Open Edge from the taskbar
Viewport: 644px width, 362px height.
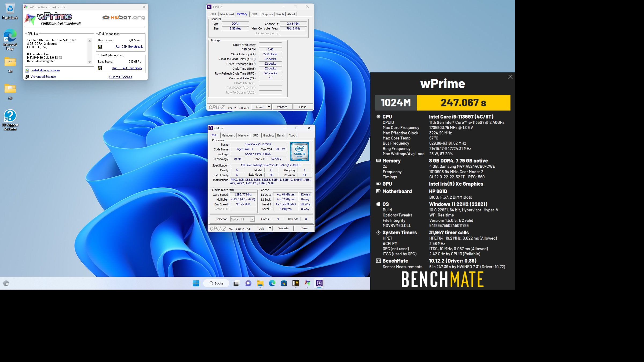[272, 283]
